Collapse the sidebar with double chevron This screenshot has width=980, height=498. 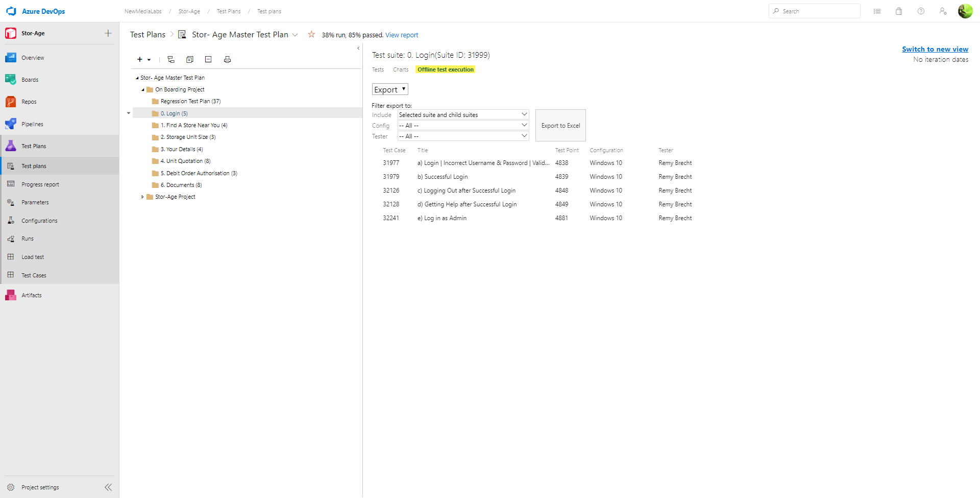[108, 487]
